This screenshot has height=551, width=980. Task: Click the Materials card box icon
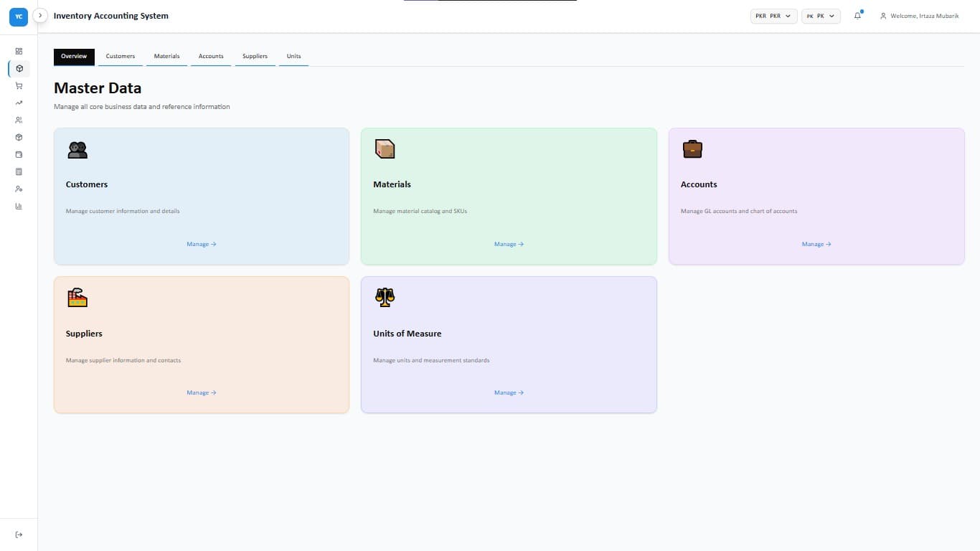385,149
